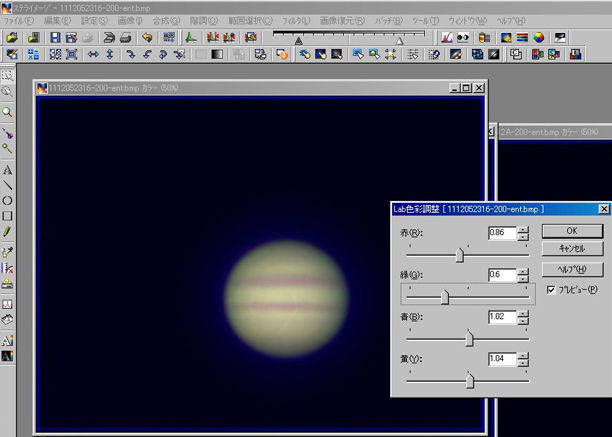Decrease the 緑(G) value with spinner down arrow
This screenshot has width=612, height=437.
point(523,279)
